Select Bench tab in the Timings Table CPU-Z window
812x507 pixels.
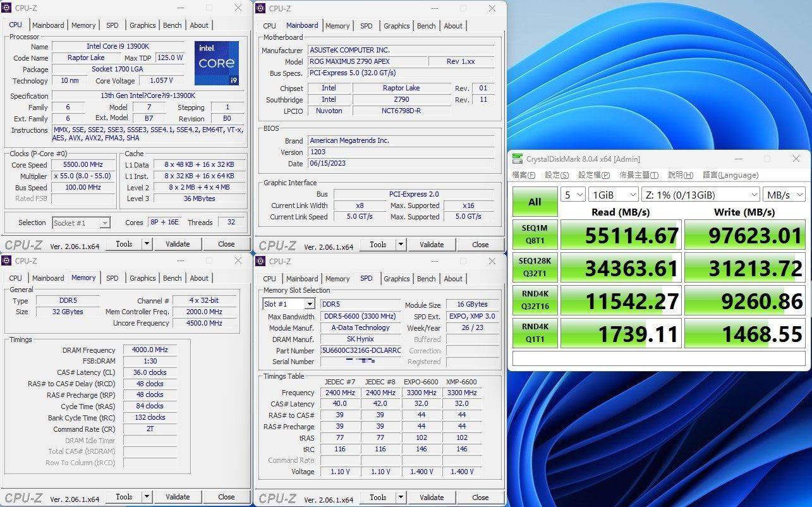click(x=427, y=279)
